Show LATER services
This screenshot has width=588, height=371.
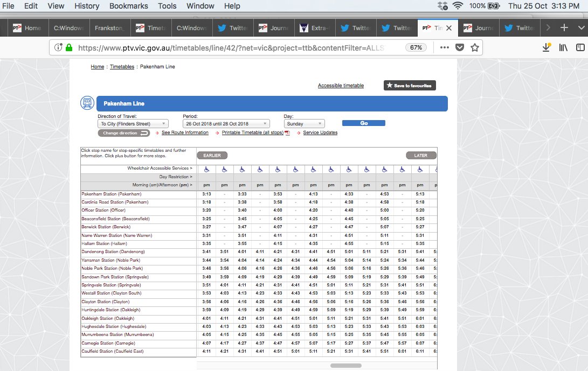point(421,155)
